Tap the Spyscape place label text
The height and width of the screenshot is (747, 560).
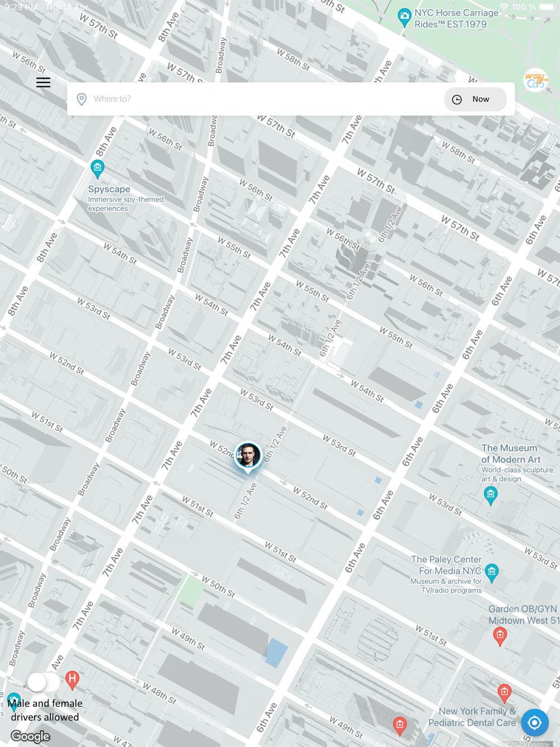[109, 189]
